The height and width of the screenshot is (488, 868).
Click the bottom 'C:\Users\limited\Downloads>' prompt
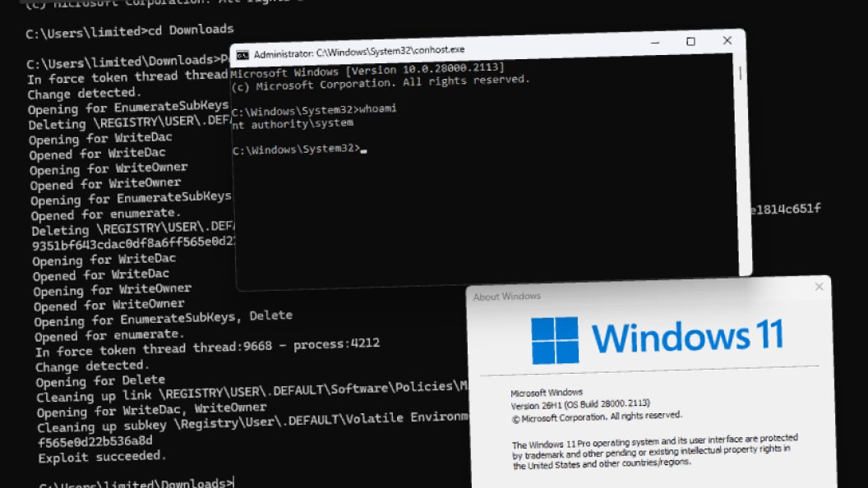[136, 484]
